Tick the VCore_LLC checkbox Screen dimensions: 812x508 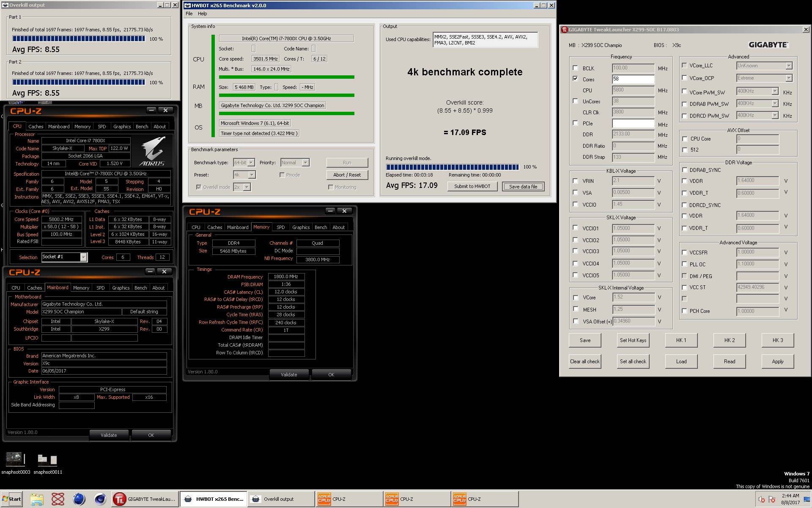[x=684, y=65]
